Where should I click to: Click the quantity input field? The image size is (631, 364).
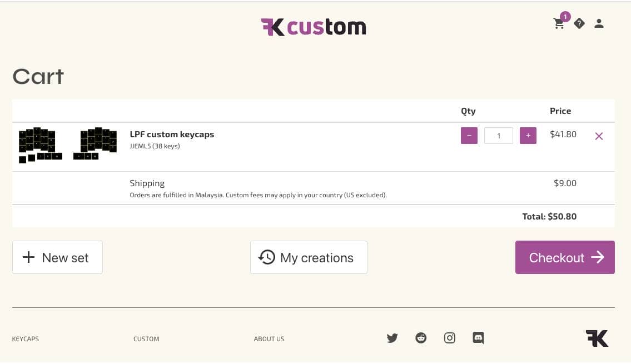point(499,136)
